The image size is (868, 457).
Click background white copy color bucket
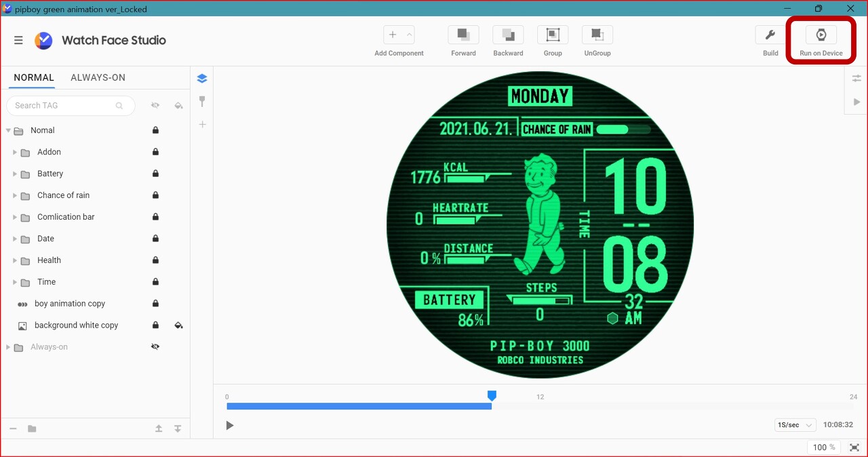[178, 325]
